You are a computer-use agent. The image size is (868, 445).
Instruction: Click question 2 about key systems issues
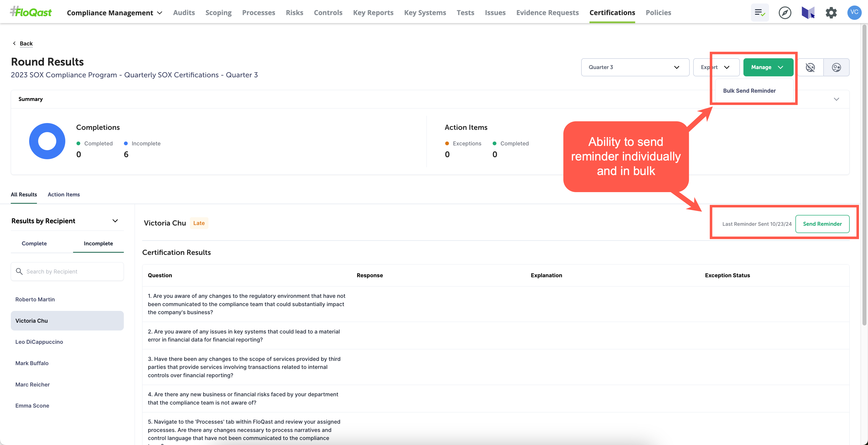pos(244,336)
